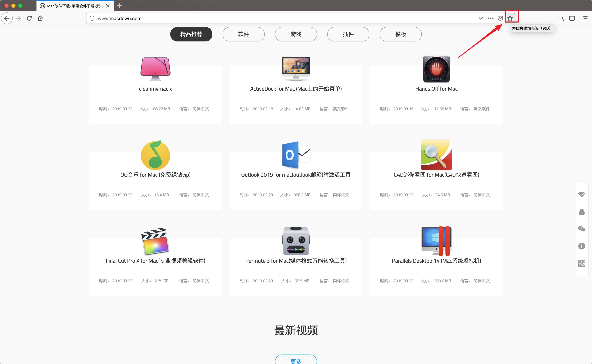Screen dimensions: 592x364
Task: Open the Permute 3 robot icon
Action: [x=296, y=241]
